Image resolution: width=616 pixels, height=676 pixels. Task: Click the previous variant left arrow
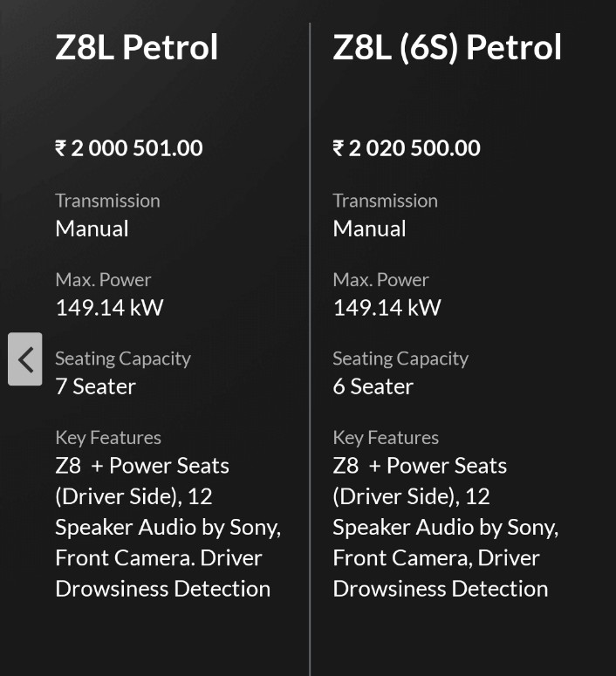click(x=25, y=358)
